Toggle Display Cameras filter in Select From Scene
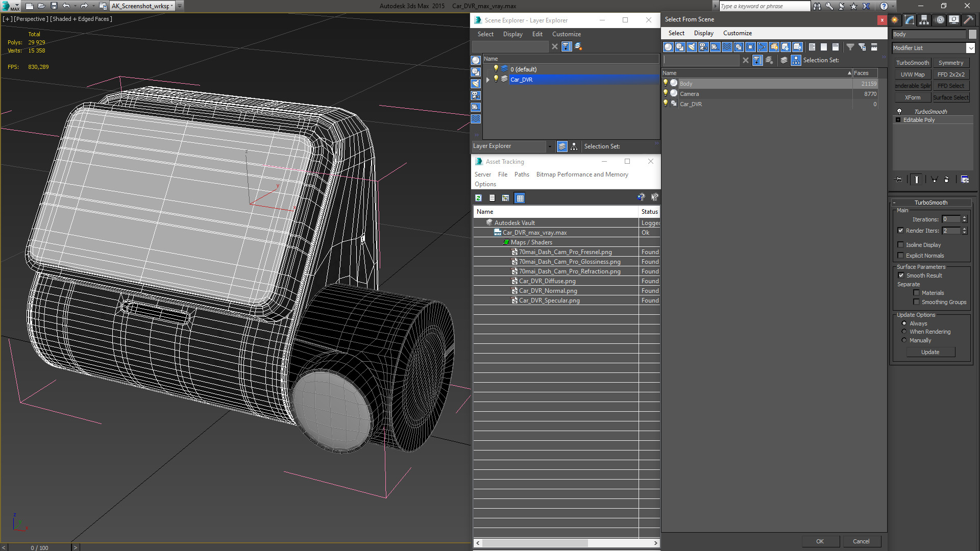This screenshot has height=551, width=980. (x=703, y=47)
